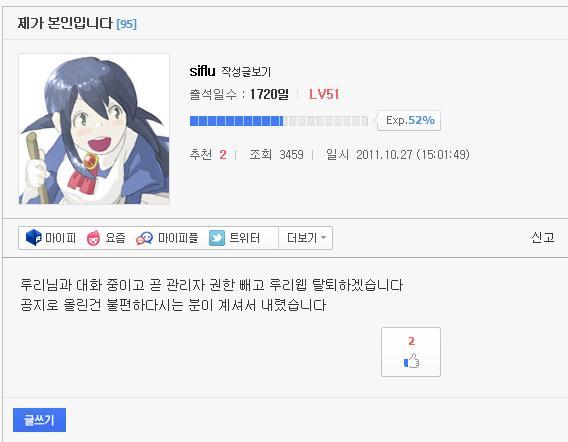This screenshot has height=442, width=568.
Task: Click the blue 글쓰기 write button
Action: coord(39,420)
